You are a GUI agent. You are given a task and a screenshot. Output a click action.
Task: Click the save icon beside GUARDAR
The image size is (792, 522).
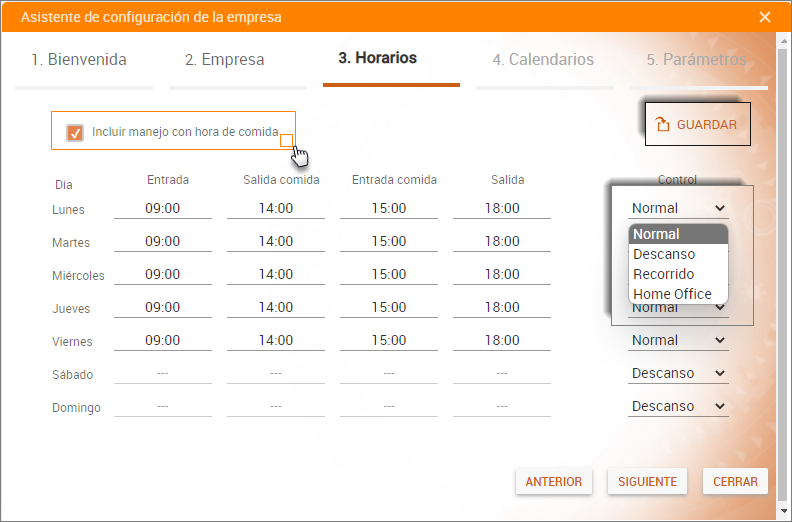662,125
